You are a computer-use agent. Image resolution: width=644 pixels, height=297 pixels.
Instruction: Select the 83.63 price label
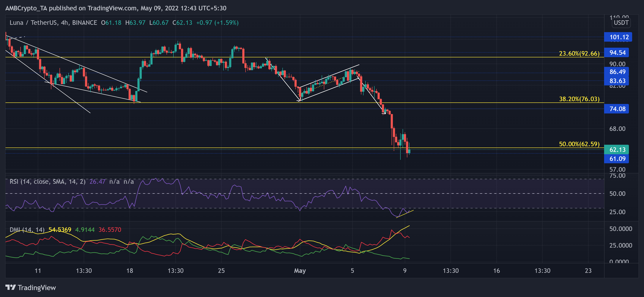(616, 81)
